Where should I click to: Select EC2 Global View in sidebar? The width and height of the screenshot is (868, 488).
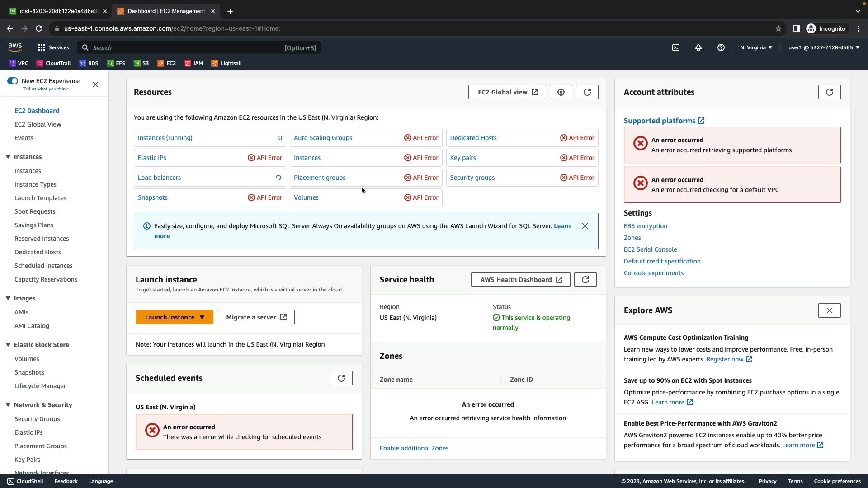tap(38, 124)
